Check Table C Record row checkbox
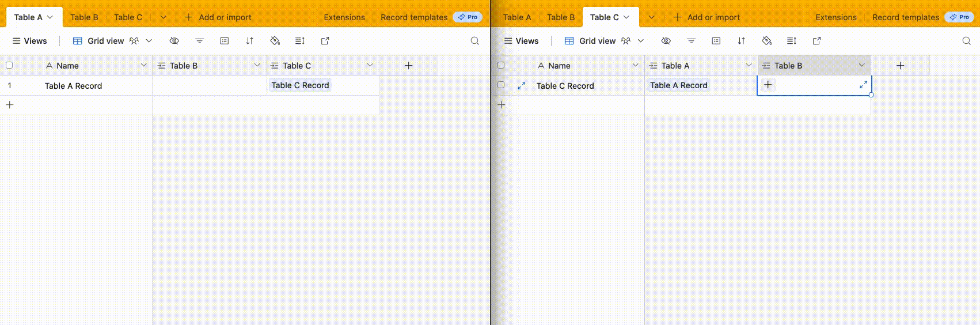Screen dimensions: 980x325 [501, 85]
